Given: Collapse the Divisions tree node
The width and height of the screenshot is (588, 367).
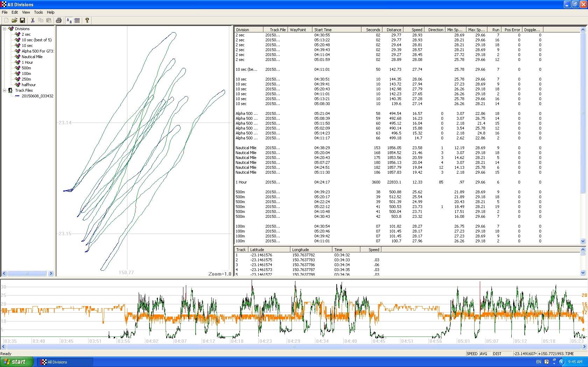Looking at the screenshot, I should click(x=5, y=29).
